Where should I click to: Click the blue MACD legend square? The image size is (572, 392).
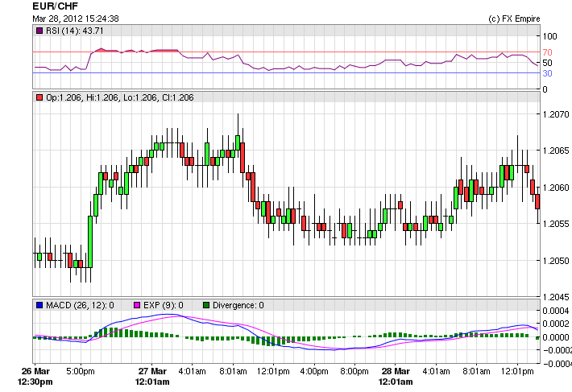coord(39,305)
